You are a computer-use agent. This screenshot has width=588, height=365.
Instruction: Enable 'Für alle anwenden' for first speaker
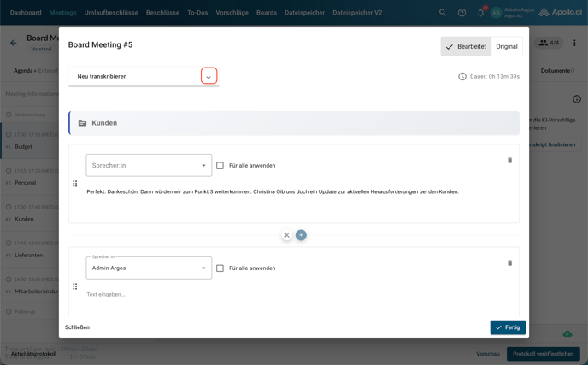click(220, 166)
